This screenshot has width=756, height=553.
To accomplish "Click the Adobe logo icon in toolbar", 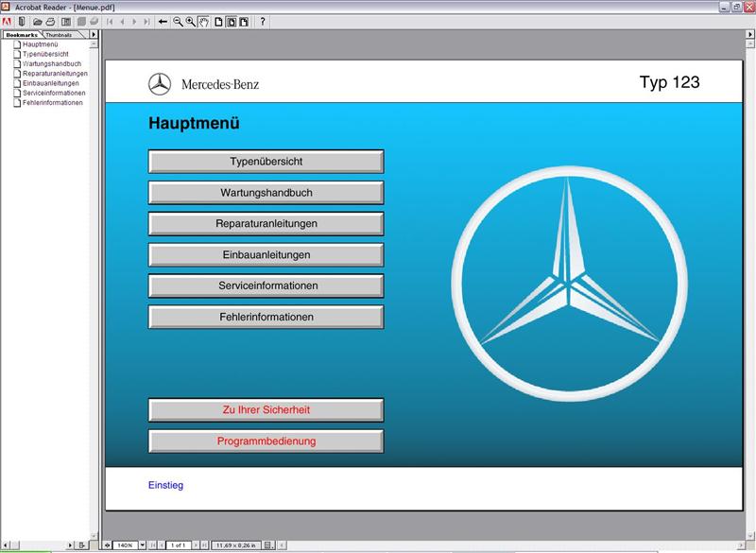I will coord(7,22).
